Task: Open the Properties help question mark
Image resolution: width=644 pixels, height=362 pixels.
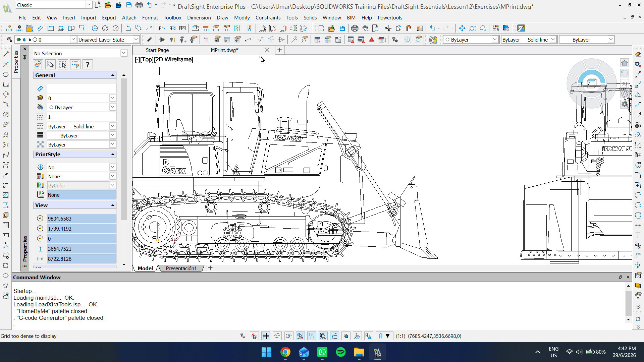Action: (x=88, y=64)
